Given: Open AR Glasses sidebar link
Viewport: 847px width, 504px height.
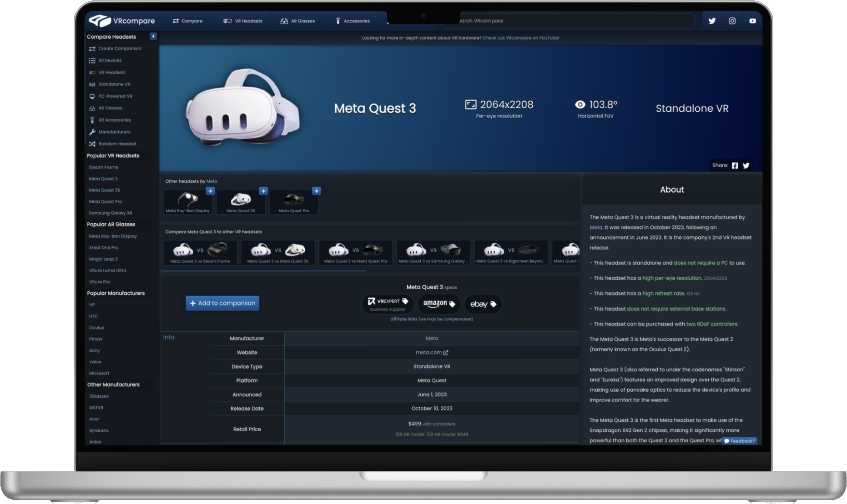Looking at the screenshot, I should pos(106,108).
